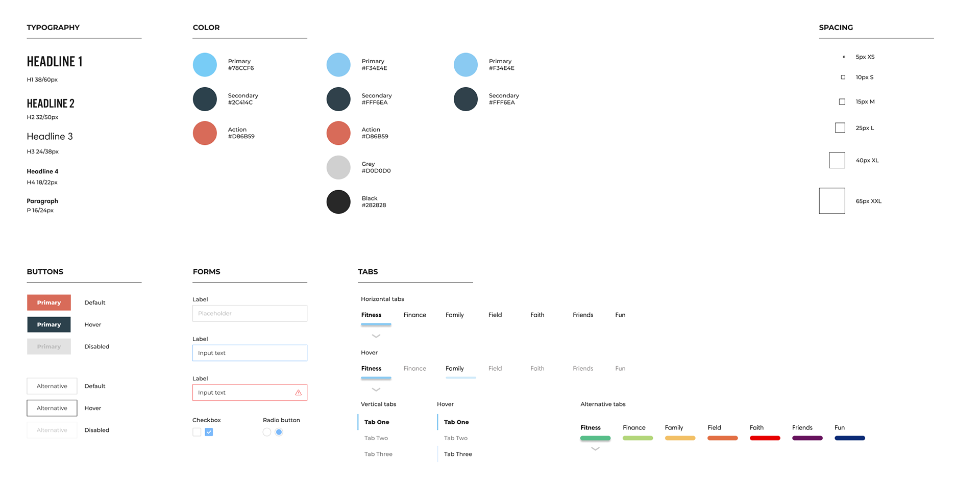
Task: Select Field in the Alternative tabs
Action: point(715,428)
